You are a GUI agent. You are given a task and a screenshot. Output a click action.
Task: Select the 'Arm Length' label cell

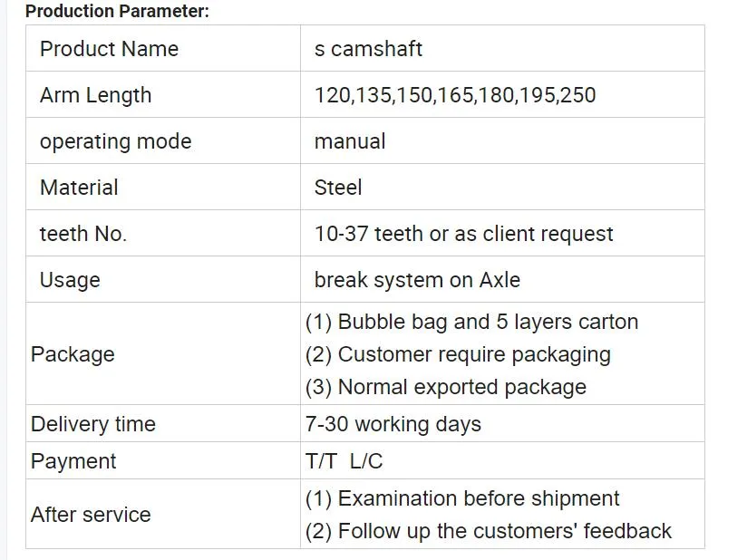pyautogui.click(x=95, y=95)
